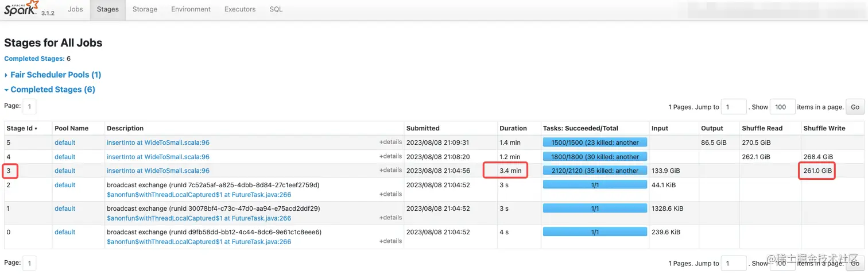Open the Environment tab
This screenshot has width=868, height=274.
coord(191,9)
